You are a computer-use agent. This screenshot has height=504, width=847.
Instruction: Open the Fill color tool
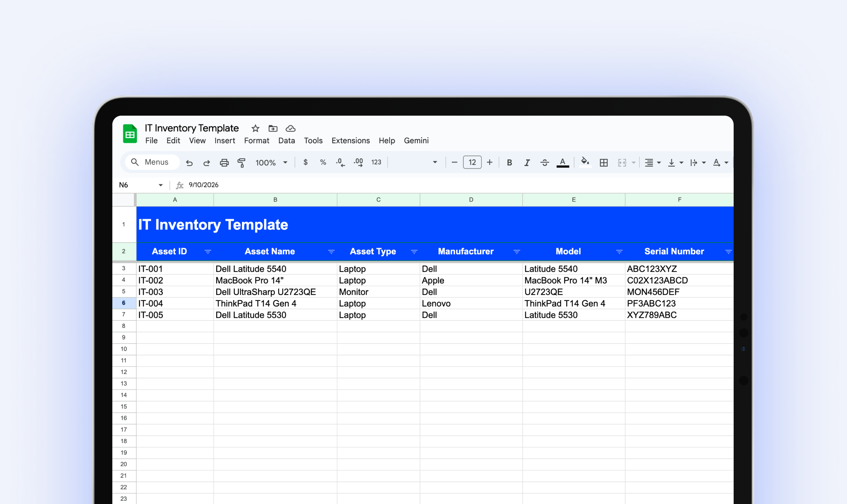pyautogui.click(x=585, y=162)
